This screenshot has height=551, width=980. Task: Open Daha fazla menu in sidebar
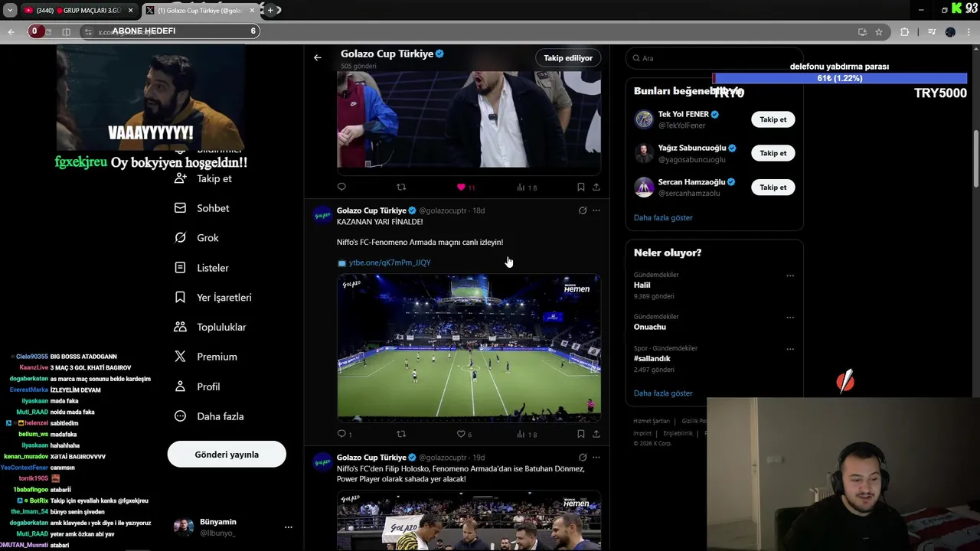point(209,416)
